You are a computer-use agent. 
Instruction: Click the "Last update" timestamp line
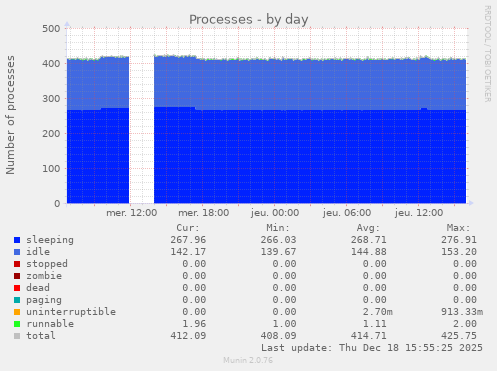(372, 348)
